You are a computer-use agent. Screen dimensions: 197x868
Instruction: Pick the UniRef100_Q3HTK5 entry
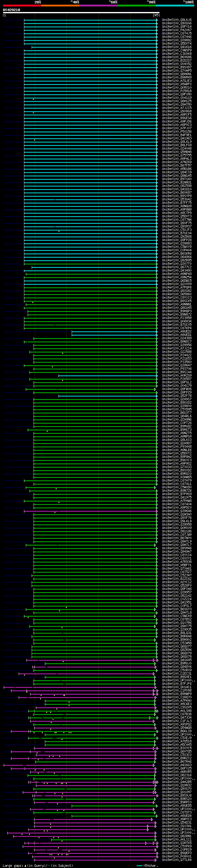(177, 843)
